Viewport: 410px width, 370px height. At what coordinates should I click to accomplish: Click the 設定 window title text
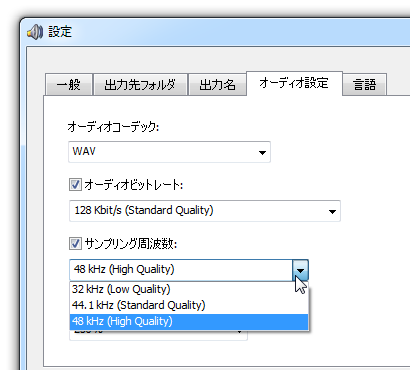pos(60,32)
